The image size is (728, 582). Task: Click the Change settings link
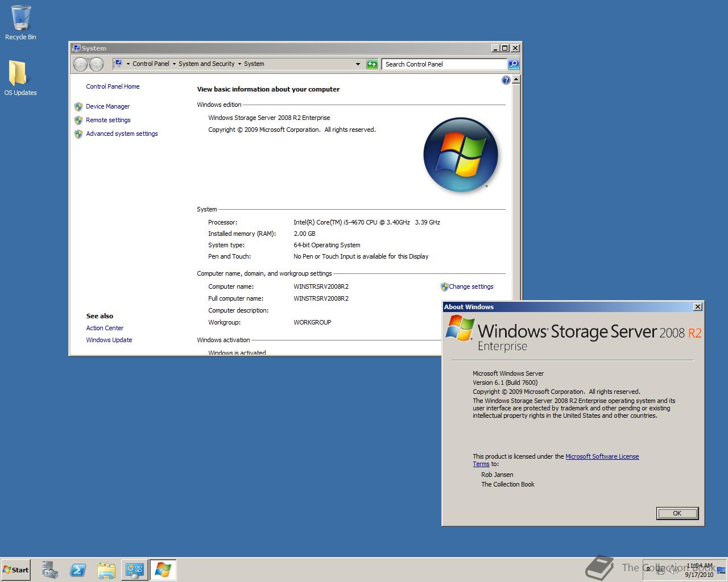tap(471, 287)
